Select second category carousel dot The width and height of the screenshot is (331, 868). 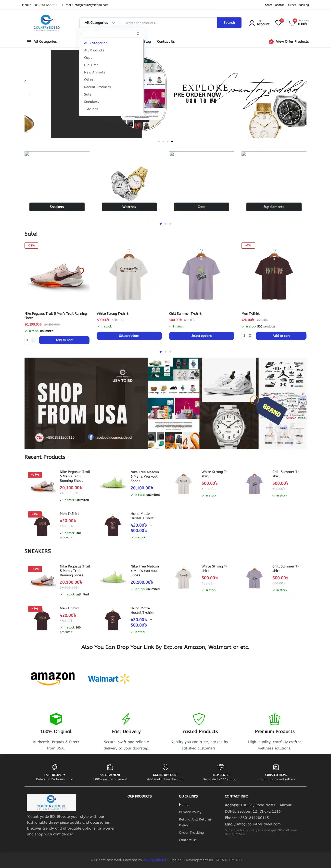165,223
